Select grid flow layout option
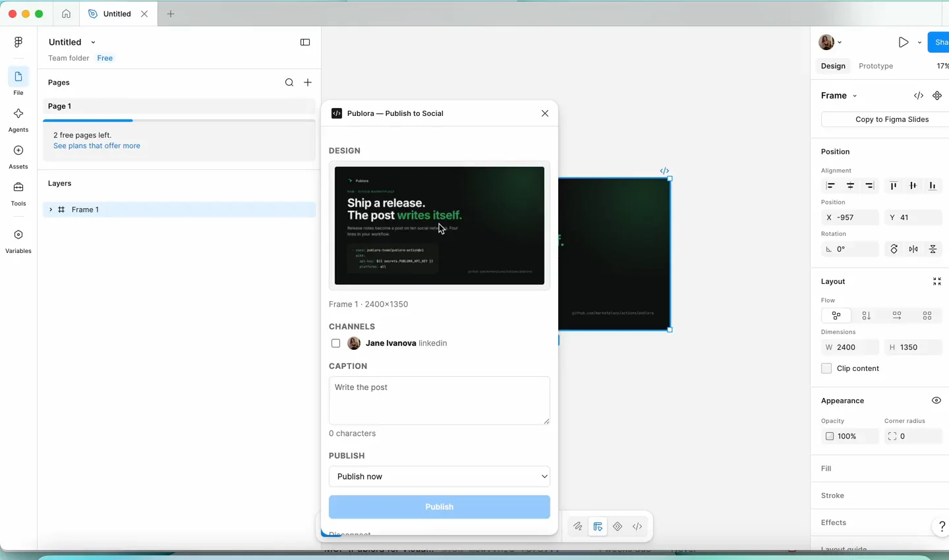The width and height of the screenshot is (949, 560). click(927, 316)
